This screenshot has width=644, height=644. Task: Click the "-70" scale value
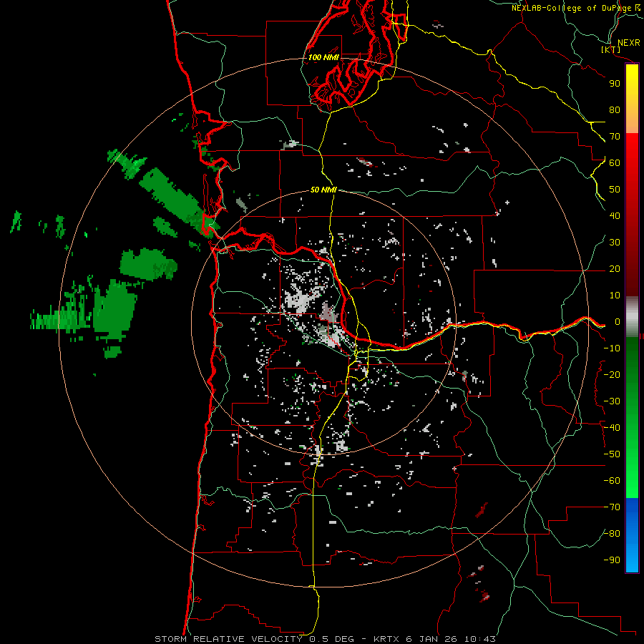(612, 507)
